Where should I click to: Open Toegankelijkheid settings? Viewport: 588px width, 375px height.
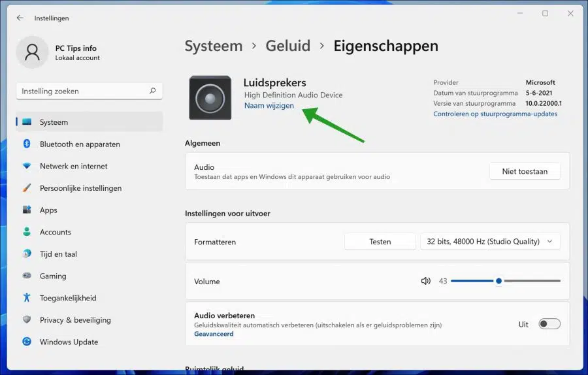point(90,298)
